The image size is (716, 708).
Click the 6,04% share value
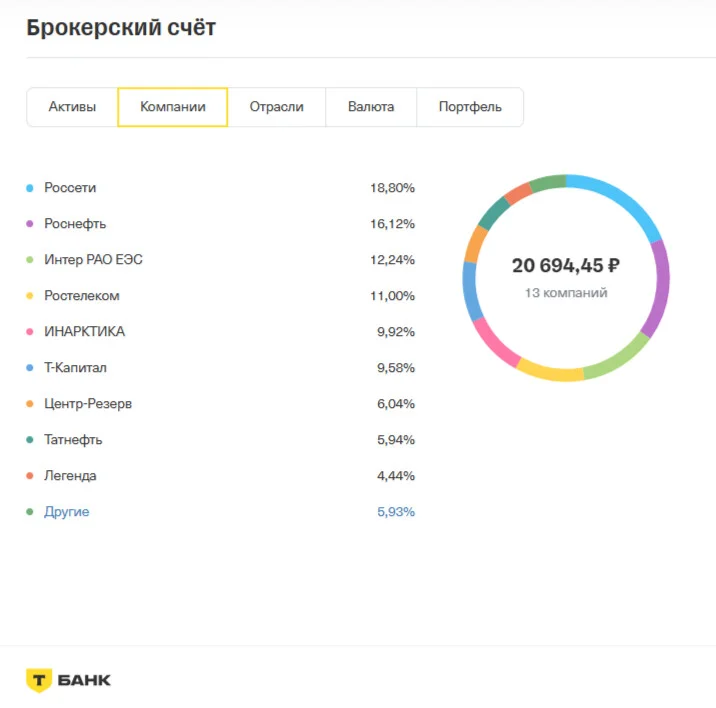click(x=396, y=404)
